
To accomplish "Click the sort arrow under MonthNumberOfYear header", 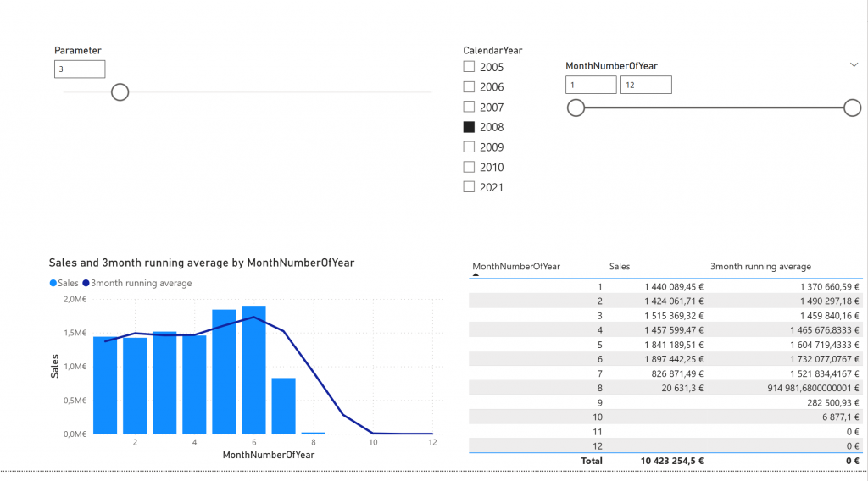I will coord(476,275).
